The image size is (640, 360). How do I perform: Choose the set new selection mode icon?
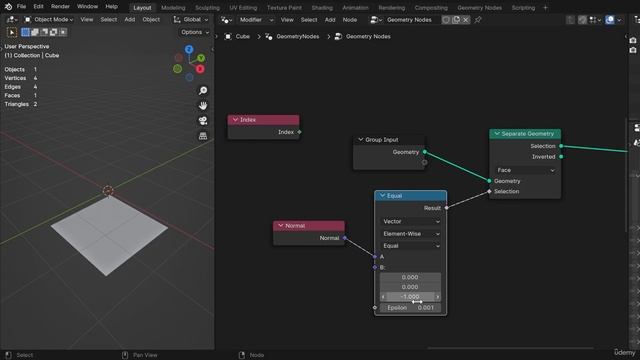coord(25,32)
